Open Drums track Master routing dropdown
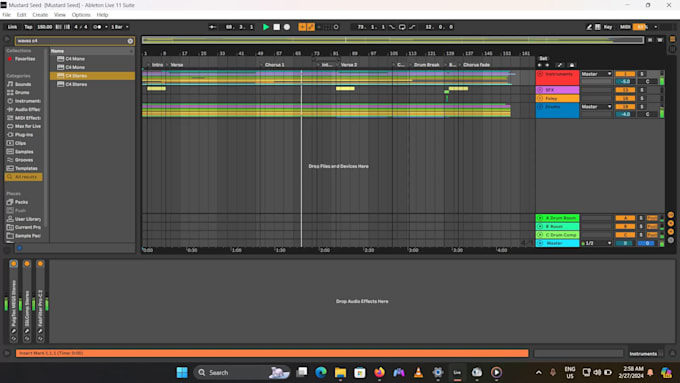The image size is (680, 383). (596, 106)
